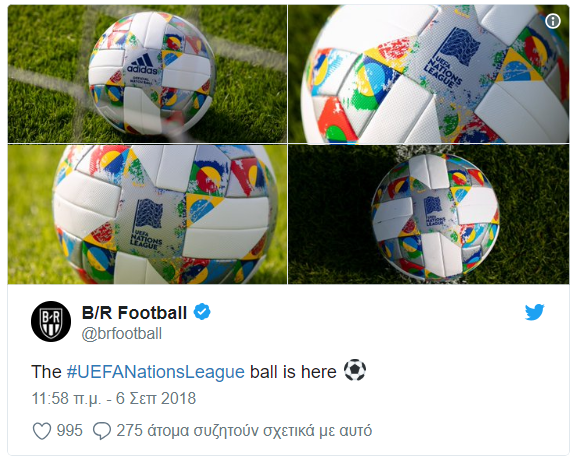Click the 995 likes count

tap(70, 431)
